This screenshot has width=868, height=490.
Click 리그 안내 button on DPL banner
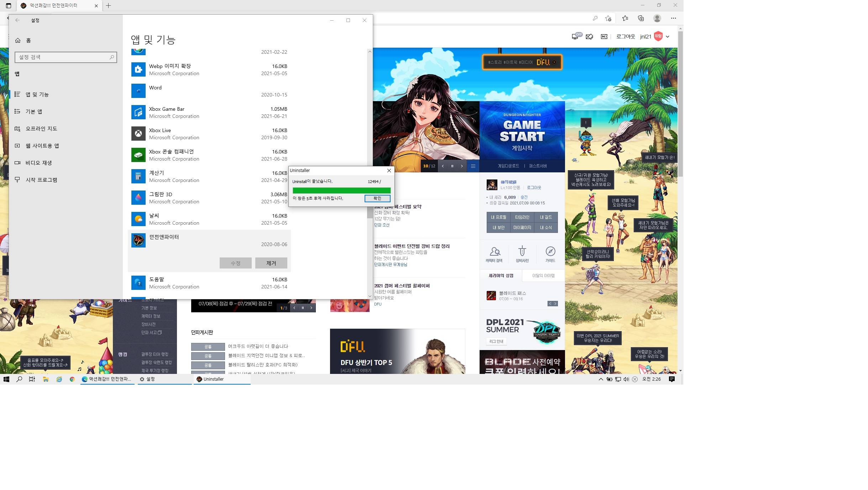(x=496, y=342)
